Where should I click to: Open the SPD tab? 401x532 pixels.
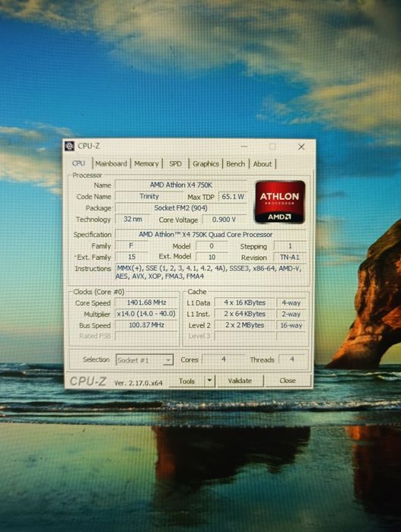(175, 163)
